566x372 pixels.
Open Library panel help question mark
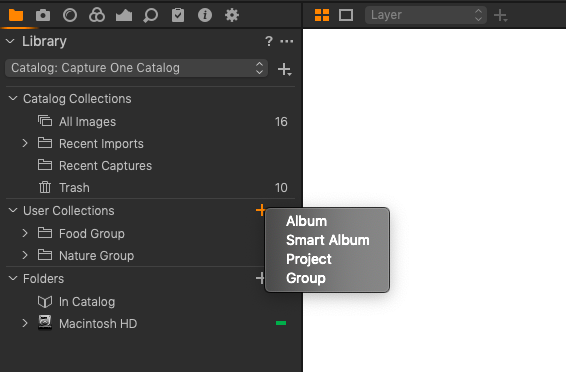point(269,41)
